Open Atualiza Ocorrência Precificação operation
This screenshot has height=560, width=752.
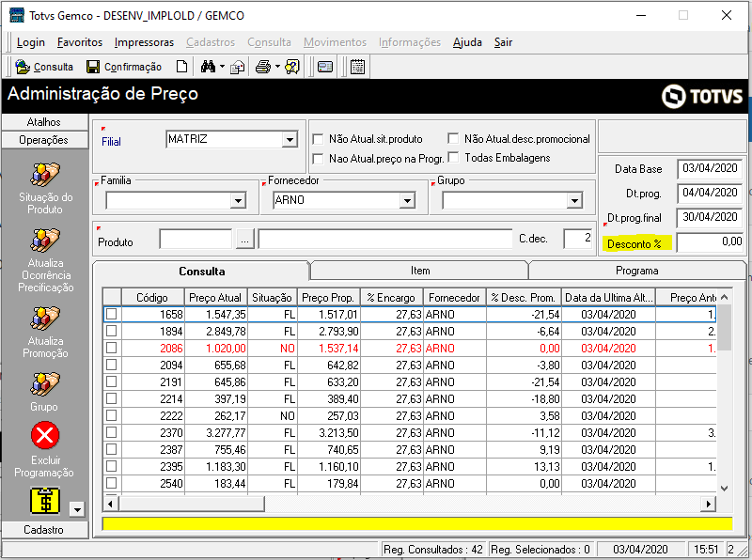coord(45,241)
